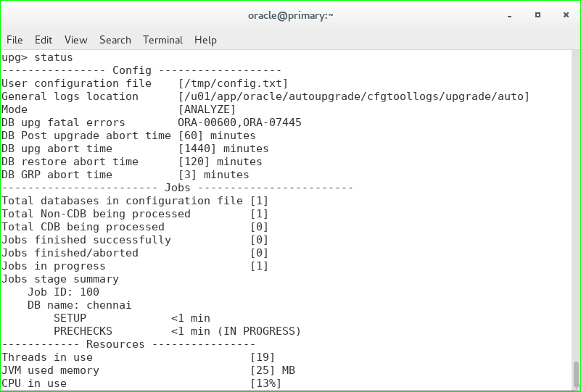This screenshot has height=392, width=581.
Task: Click the oracle@primary:~ title bar
Action: (290, 14)
